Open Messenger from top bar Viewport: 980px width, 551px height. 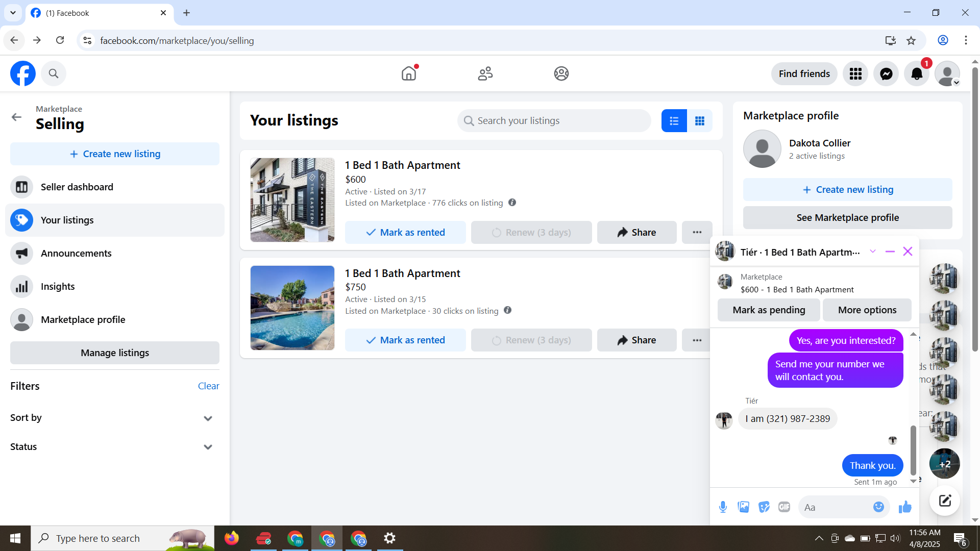pyautogui.click(x=886, y=74)
